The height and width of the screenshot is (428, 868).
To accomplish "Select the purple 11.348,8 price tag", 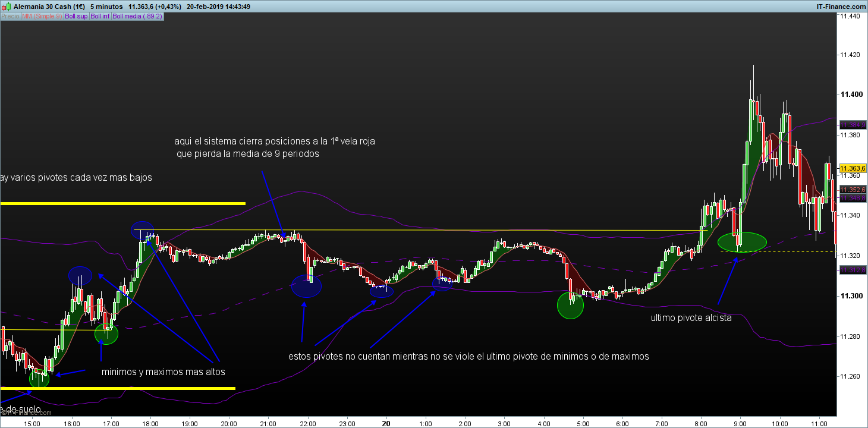I will point(853,197).
